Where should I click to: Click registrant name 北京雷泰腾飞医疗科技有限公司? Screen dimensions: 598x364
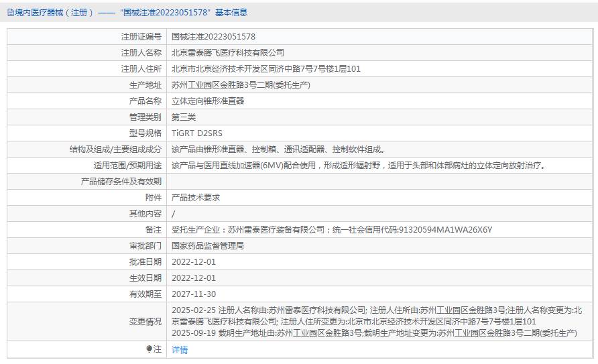pos(228,52)
